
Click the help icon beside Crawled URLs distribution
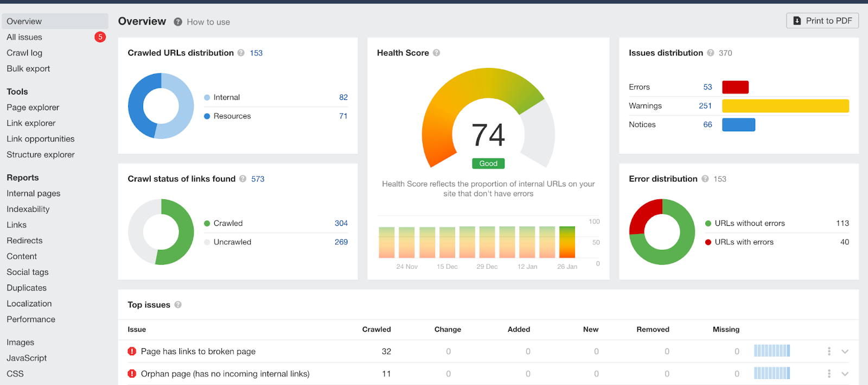(241, 53)
